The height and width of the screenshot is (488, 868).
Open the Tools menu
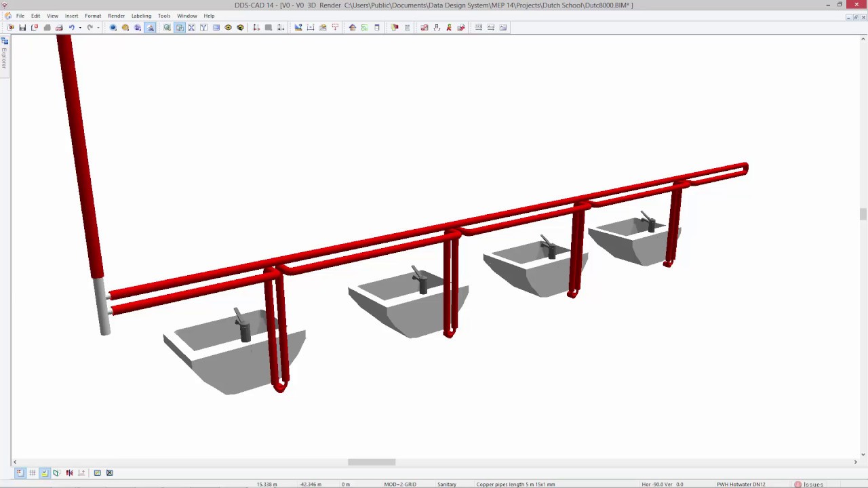164,16
